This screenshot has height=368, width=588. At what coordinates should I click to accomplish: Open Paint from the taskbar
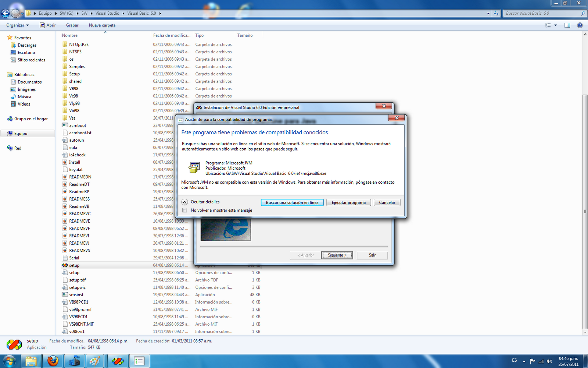(96, 361)
